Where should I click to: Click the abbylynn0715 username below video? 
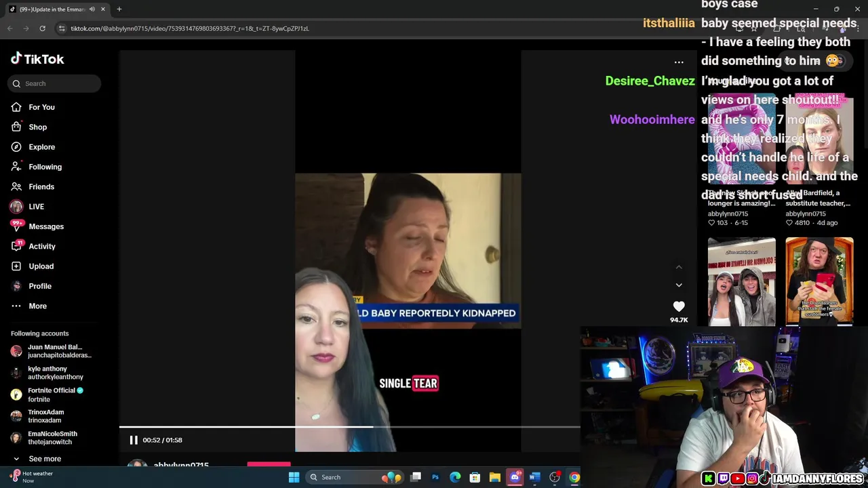pos(181,466)
